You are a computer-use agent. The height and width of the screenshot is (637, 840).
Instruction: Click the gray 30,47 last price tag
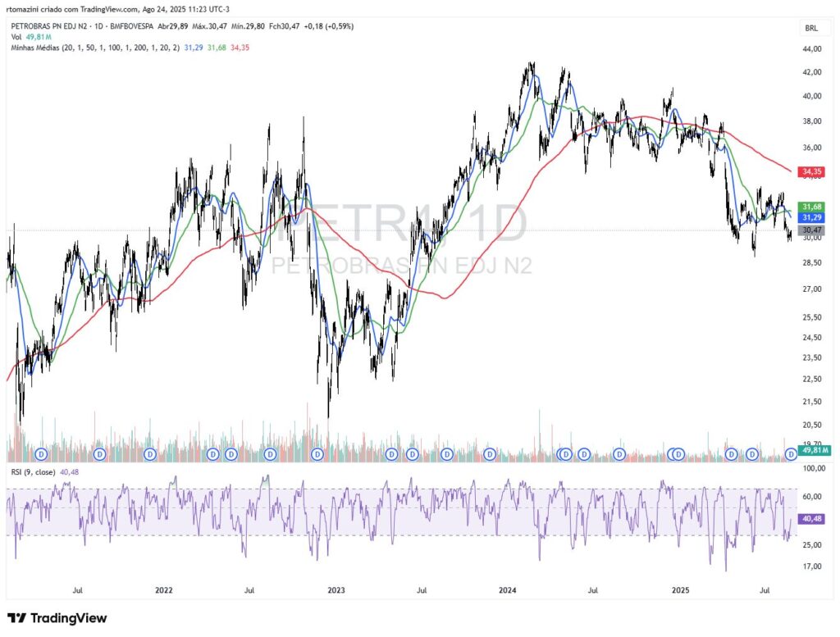tap(812, 231)
